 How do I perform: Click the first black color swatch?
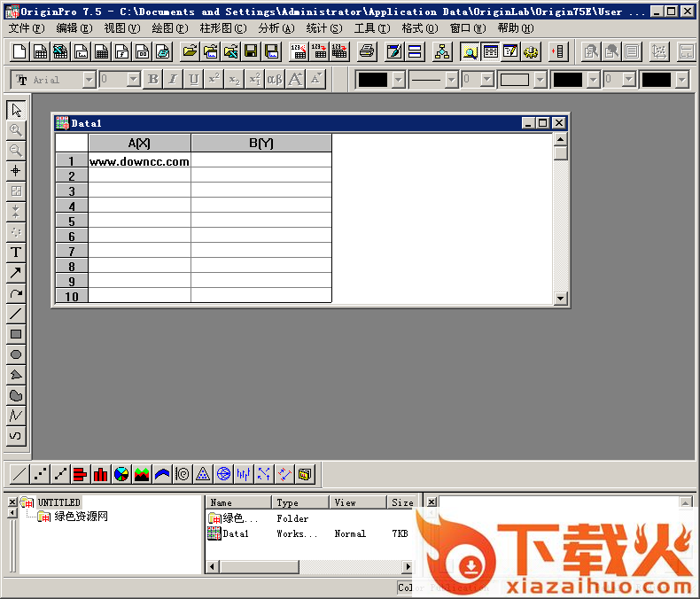coord(372,80)
